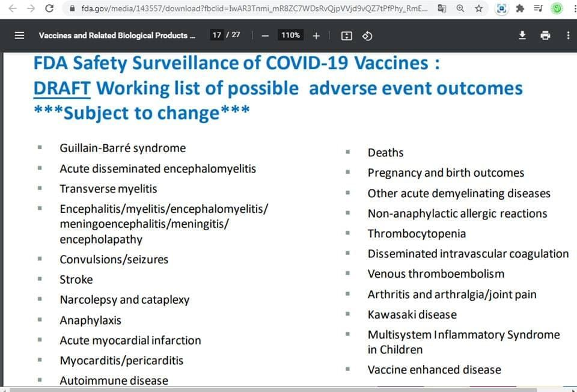
Task: Open the screenshot capture extension icon
Action: (501, 8)
